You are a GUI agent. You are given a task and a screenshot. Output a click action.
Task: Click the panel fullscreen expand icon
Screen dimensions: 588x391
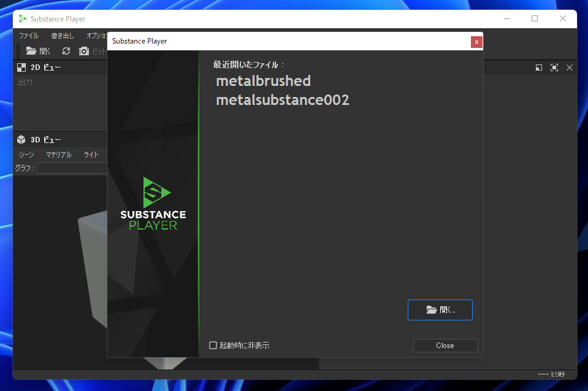[554, 68]
